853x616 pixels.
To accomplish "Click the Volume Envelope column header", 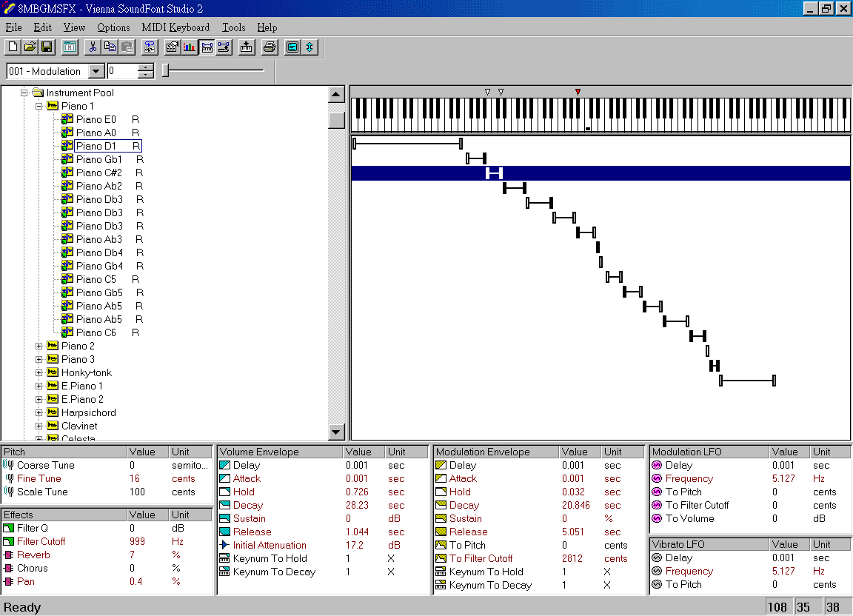I will point(280,452).
